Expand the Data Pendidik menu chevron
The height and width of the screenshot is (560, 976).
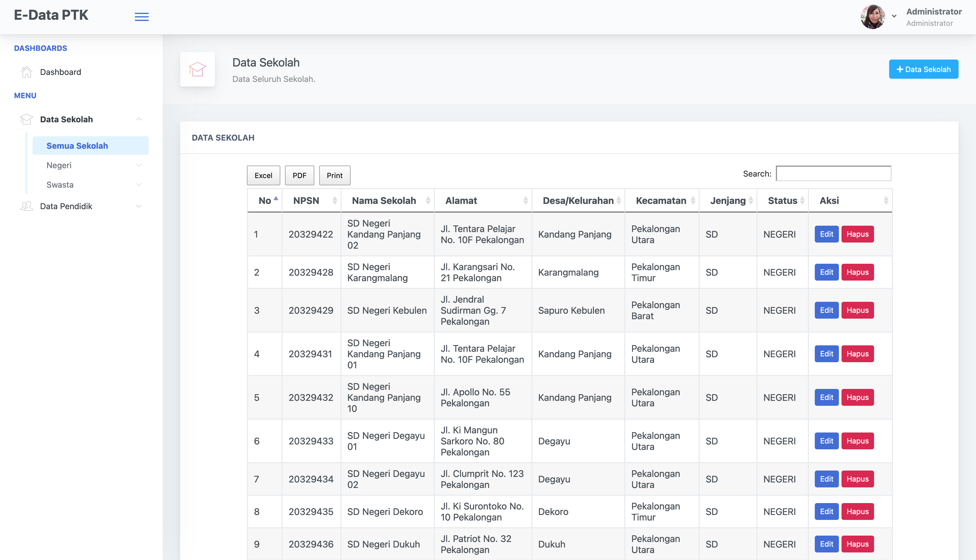(139, 206)
